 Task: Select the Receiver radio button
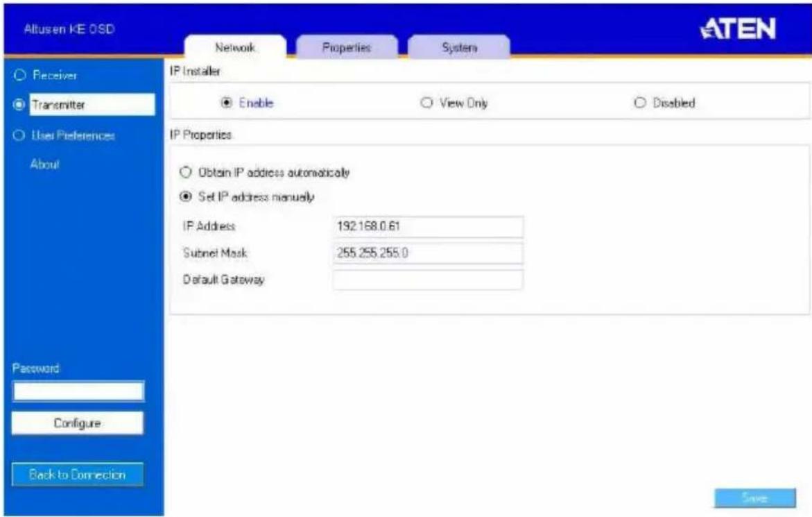click(19, 75)
